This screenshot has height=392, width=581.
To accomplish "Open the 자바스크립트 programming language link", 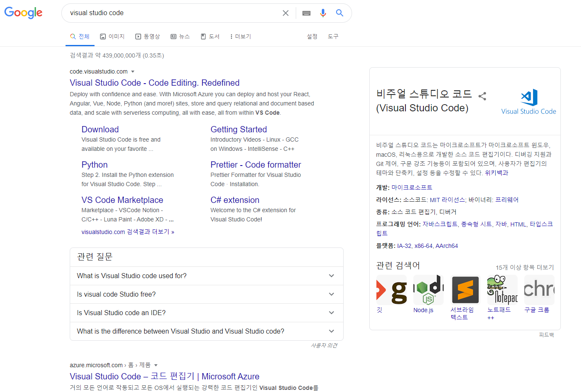I will click(440, 224).
